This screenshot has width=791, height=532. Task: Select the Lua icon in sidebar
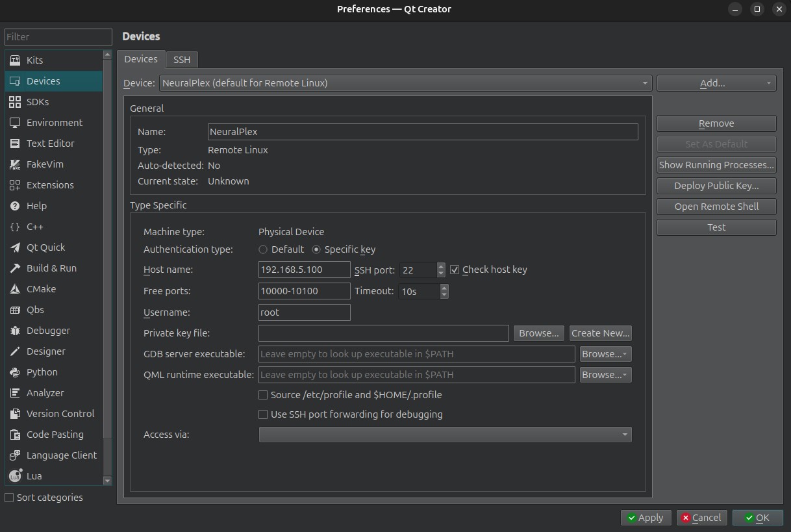pos(15,476)
